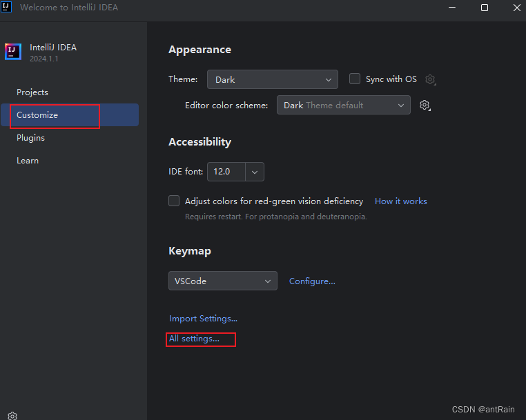Click into the IDE font 12.0 field

point(226,172)
